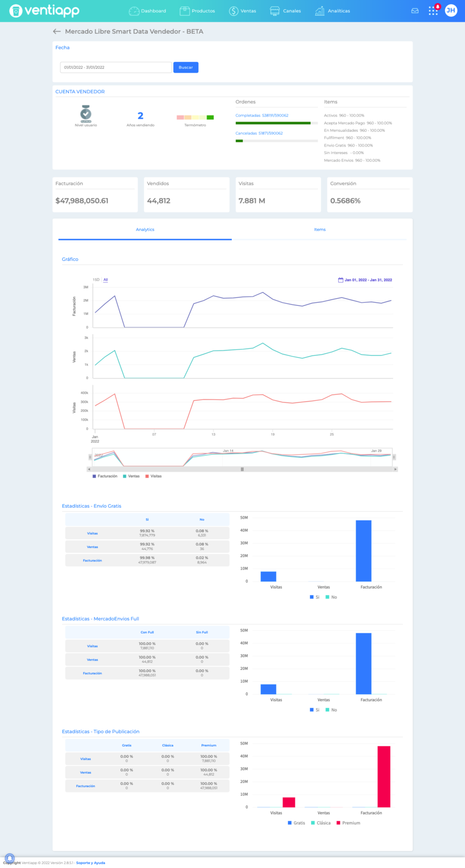Switch to the Analytics tab
This screenshot has width=465, height=868.
(x=145, y=229)
